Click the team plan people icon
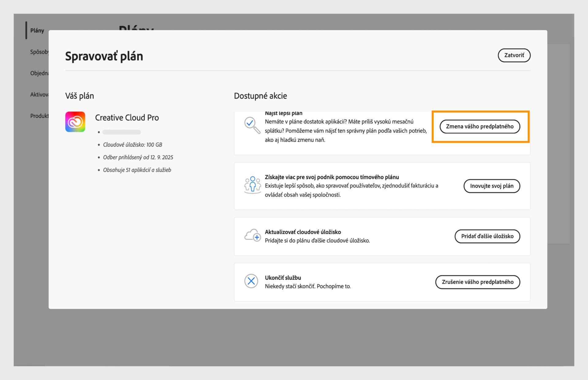 coord(252,184)
